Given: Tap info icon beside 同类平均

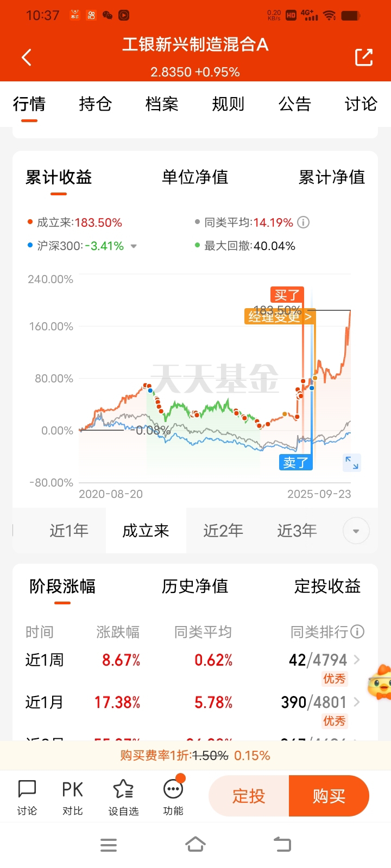Looking at the screenshot, I should click(x=304, y=222).
